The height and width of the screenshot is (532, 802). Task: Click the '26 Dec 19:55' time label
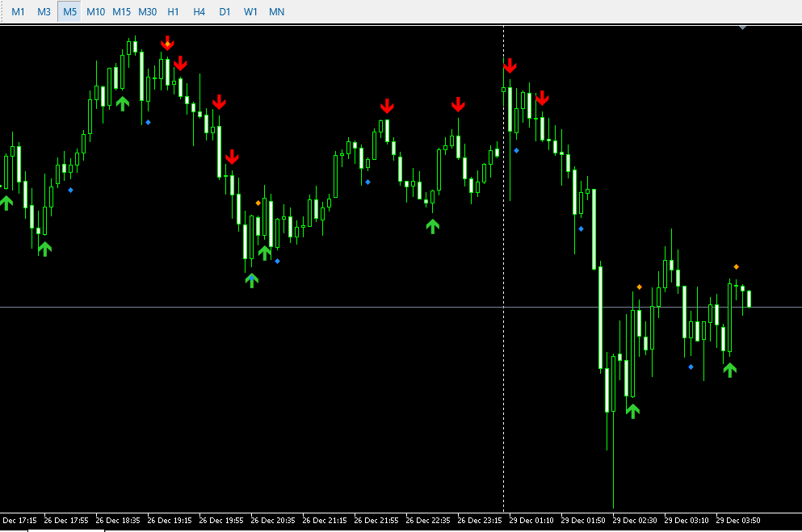tap(221, 520)
